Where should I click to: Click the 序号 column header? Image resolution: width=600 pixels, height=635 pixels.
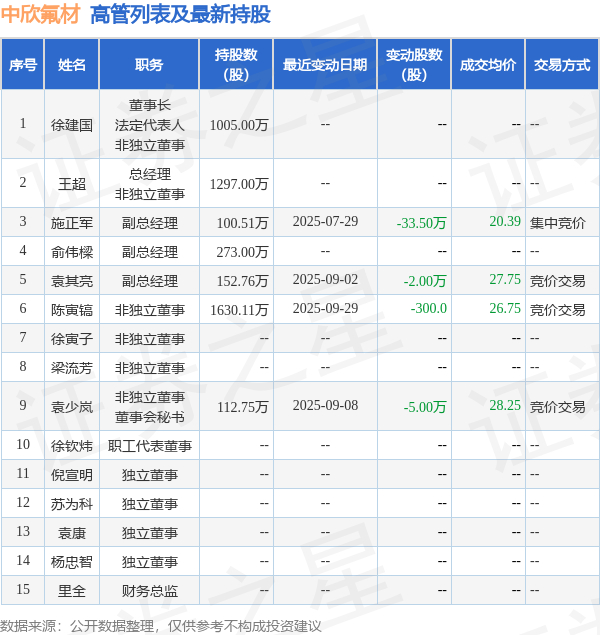point(23,64)
